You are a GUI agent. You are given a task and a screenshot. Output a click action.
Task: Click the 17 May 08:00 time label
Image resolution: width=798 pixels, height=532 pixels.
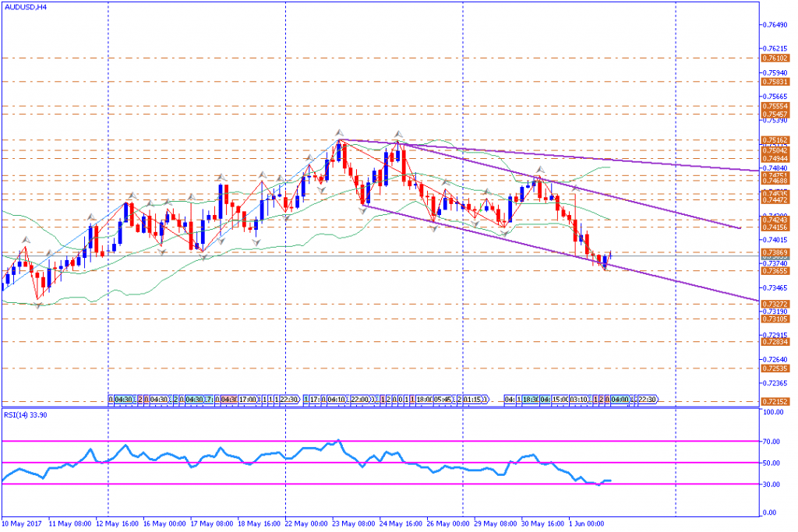212,523
